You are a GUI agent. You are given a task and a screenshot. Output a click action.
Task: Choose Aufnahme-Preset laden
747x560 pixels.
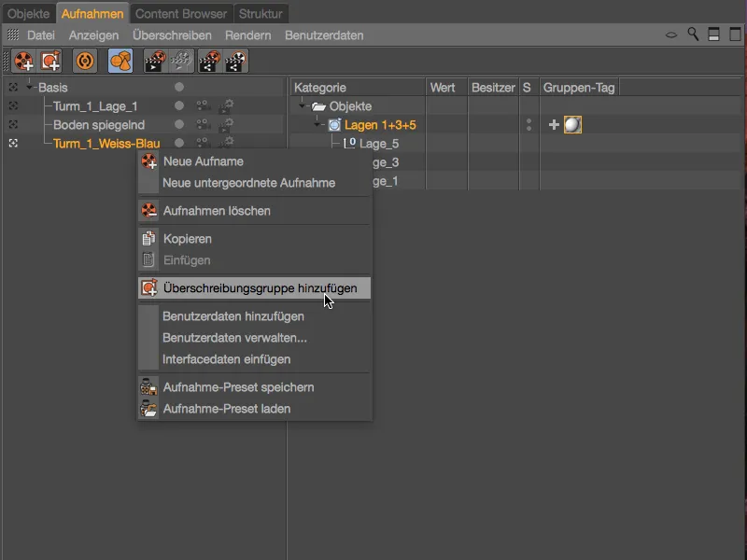(254, 409)
